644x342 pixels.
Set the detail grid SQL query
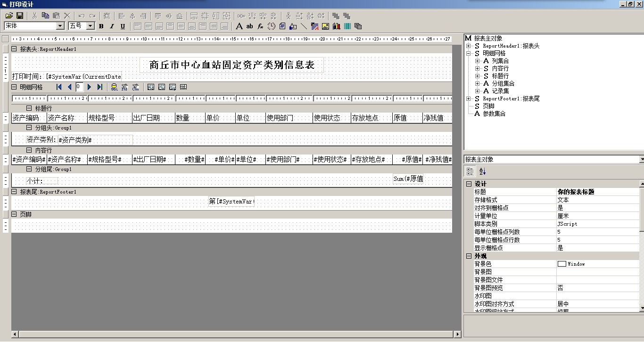[x=114, y=87]
